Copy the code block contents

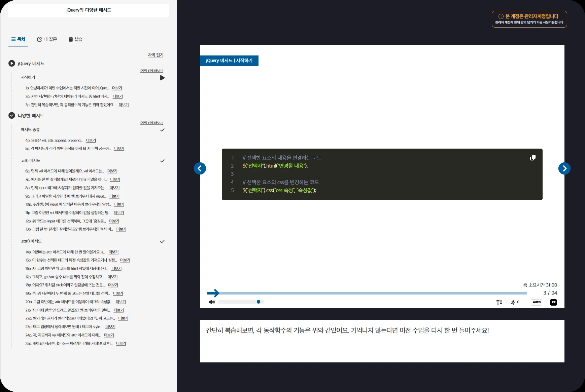(x=533, y=158)
